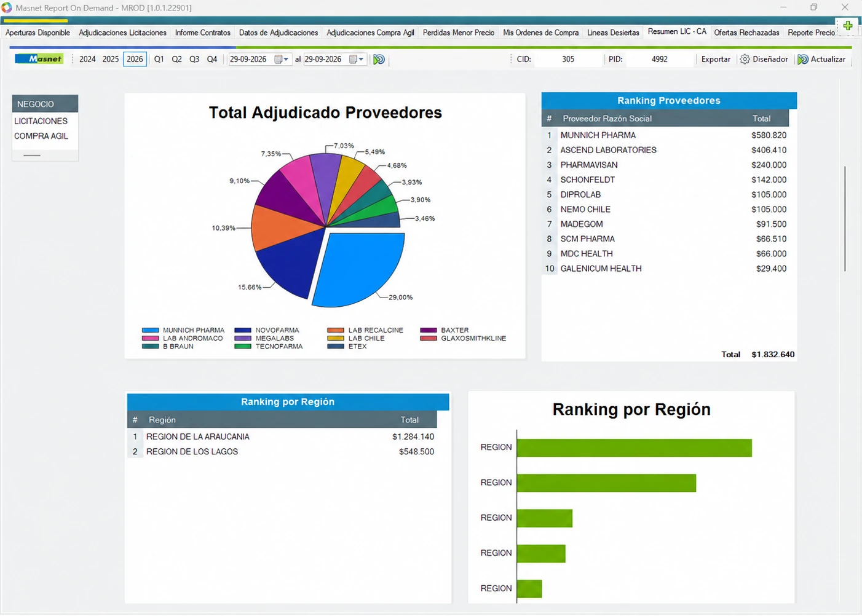This screenshot has height=616, width=862.
Task: Switch to Adjudicaciones Licitaciones tab
Action: tap(122, 33)
